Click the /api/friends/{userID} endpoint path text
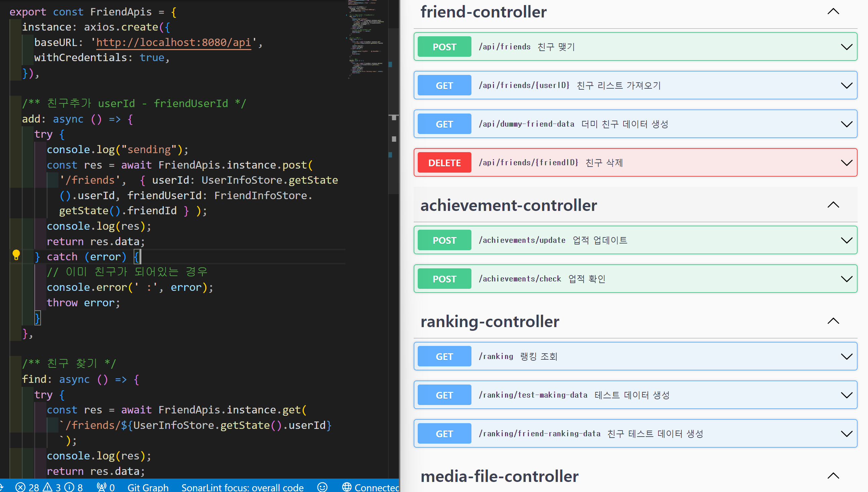The width and height of the screenshot is (868, 492). tap(524, 85)
